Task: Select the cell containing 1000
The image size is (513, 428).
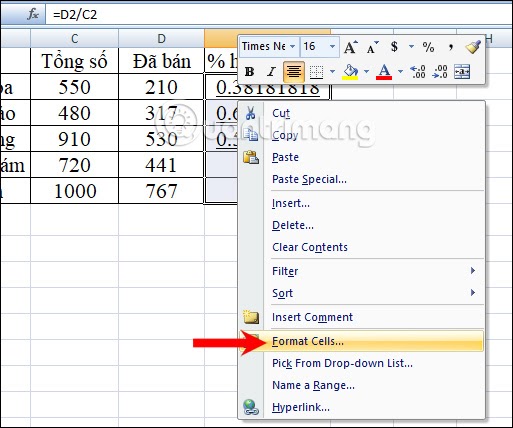Action: tap(74, 191)
